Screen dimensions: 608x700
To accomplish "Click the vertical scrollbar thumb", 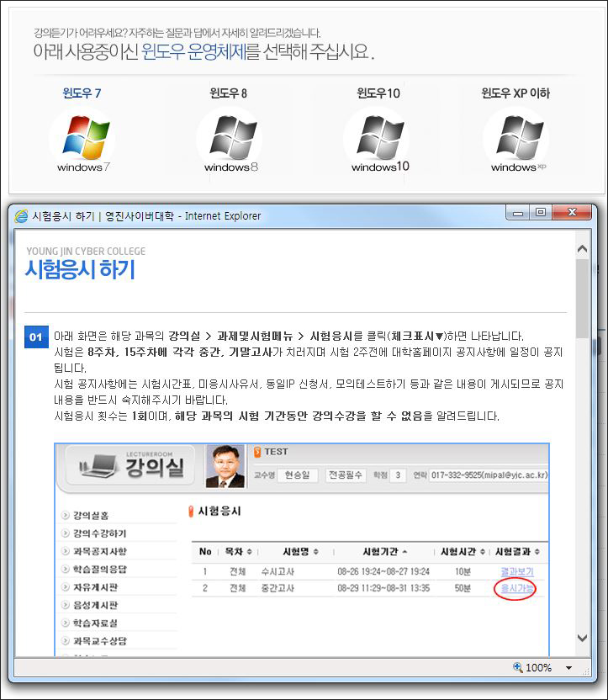I will 582,298.
